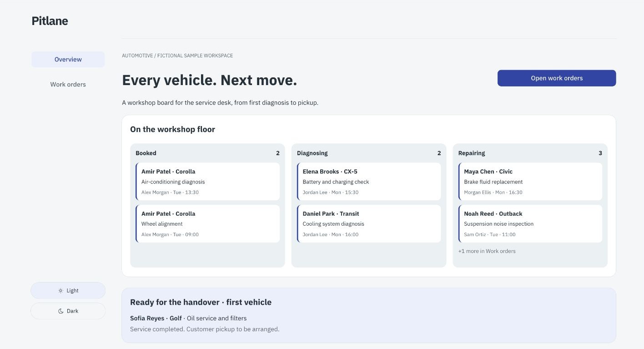644x349 pixels.
Task: Click the Booked column header
Action: (x=146, y=153)
